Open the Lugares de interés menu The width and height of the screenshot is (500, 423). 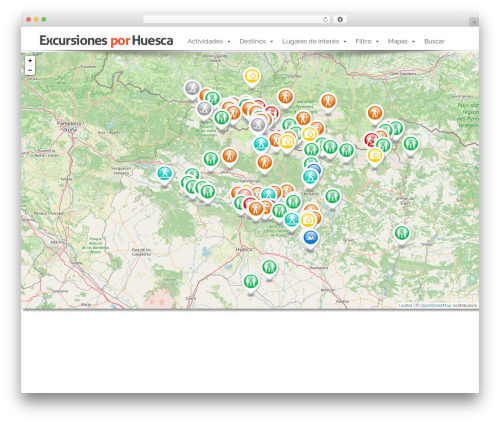311,41
